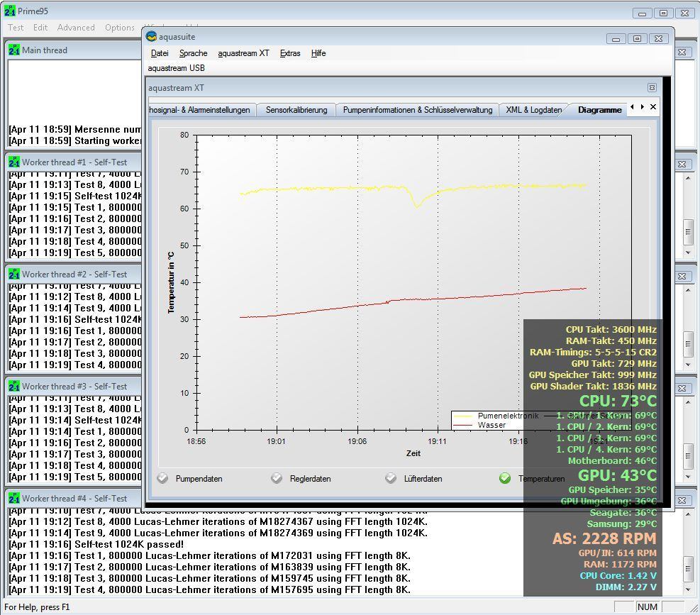Click the Prime95 window resize grip
Screen dimensions: 700x615
coord(694,609)
